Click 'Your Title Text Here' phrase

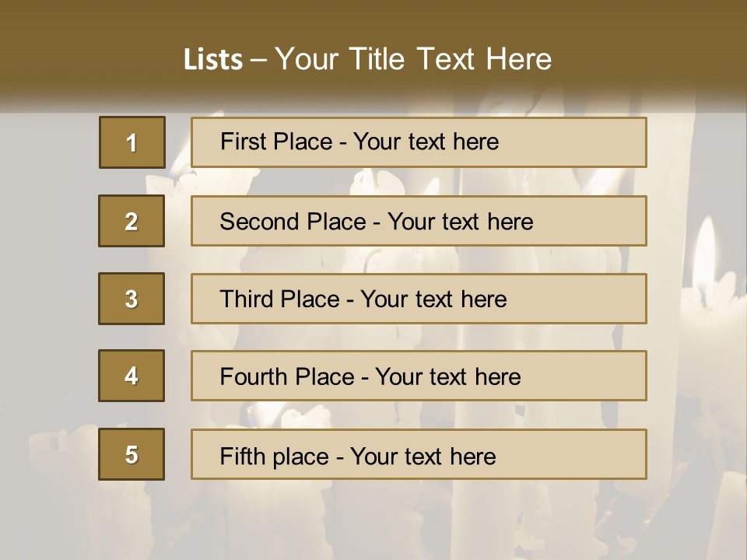413,59
